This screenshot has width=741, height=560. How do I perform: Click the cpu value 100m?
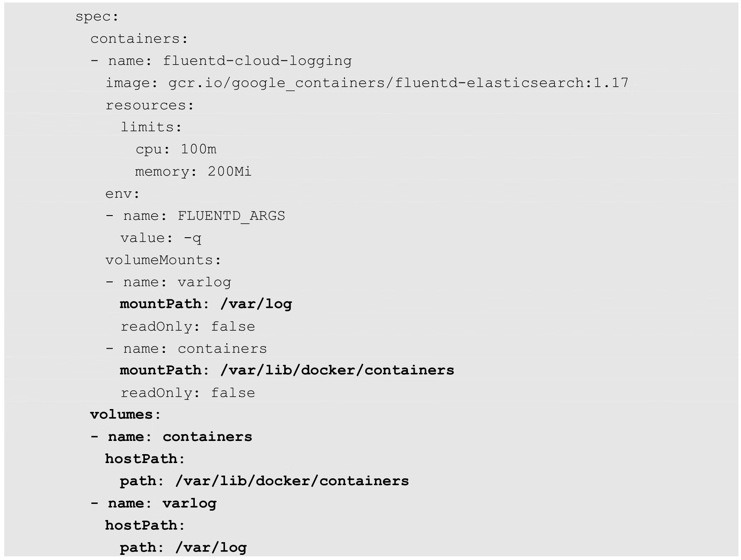pos(198,149)
